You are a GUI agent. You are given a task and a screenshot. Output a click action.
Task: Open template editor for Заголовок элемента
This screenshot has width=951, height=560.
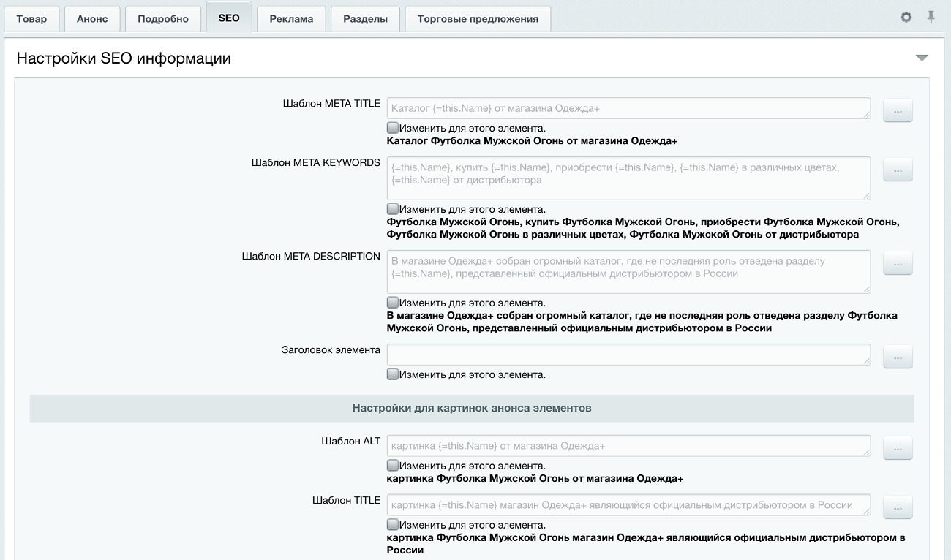(x=898, y=356)
